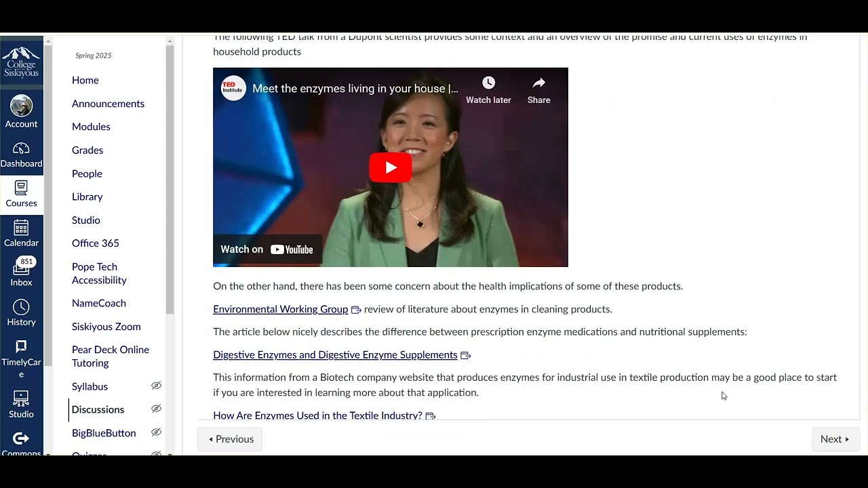Open the History clock icon
Screen dimensions: 868x488
click(x=21, y=307)
